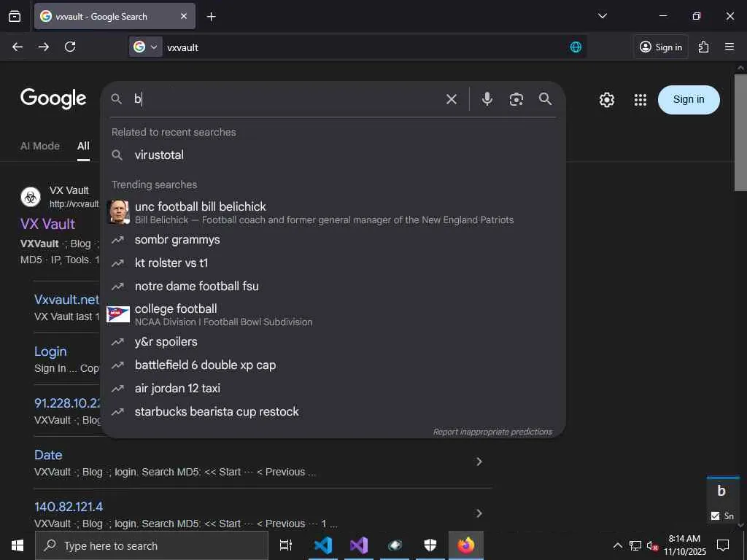This screenshot has height=560, width=747.
Task: Reload the current page
Action: click(x=70, y=47)
